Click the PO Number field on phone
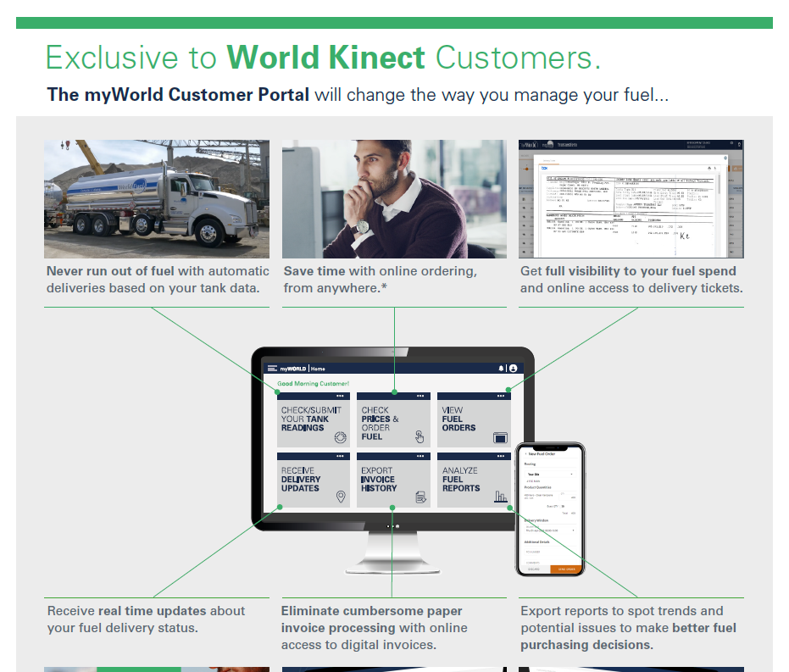Screen dimensions: 789x672 click(x=550, y=552)
